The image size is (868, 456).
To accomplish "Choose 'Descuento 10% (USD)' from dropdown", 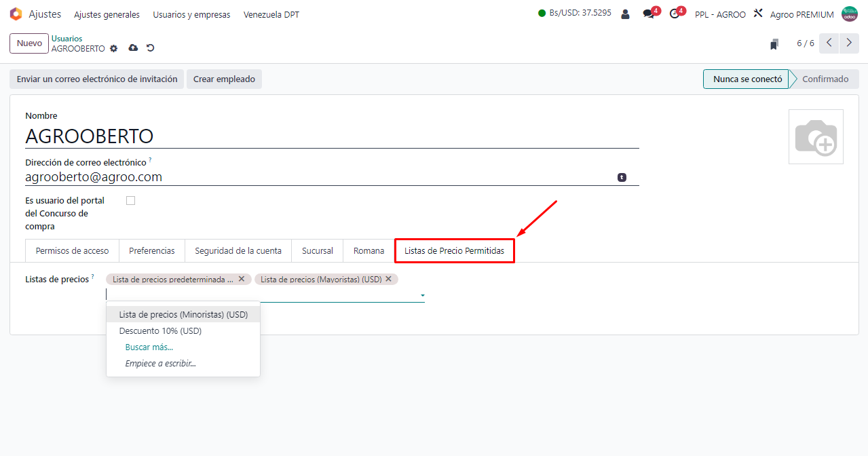I will tap(160, 331).
